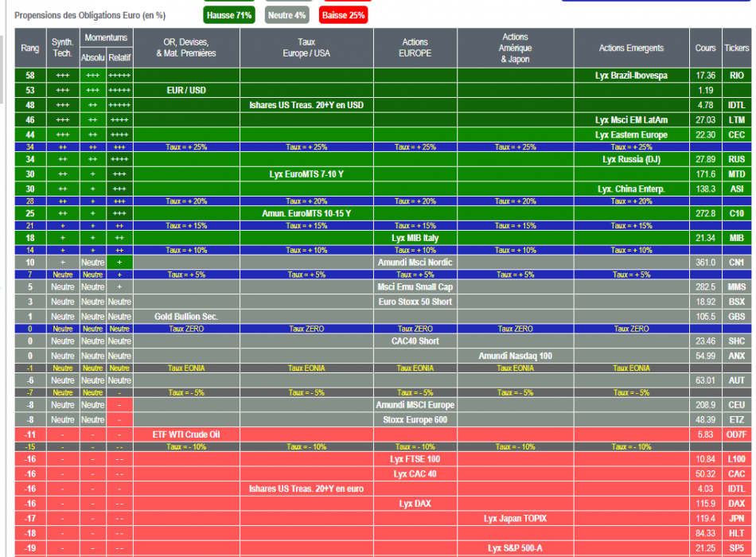Screen dimensions: 756x557
Task: Click the Relatif sub-header
Action: (119, 58)
